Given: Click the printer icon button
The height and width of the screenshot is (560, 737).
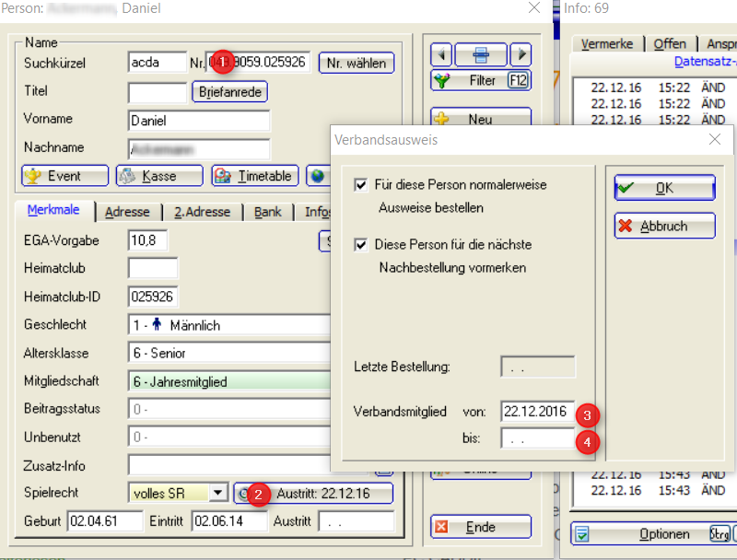Looking at the screenshot, I should point(480,53).
